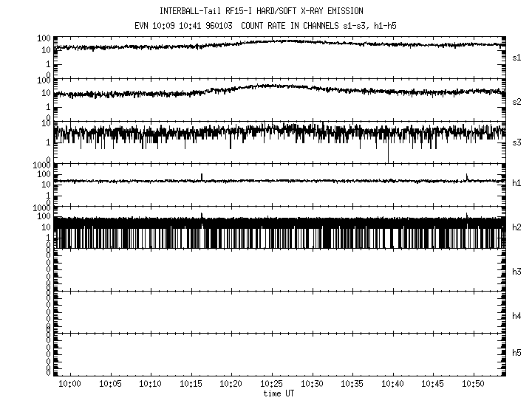Select the s2 channel label
532x406 pixels.
(517, 101)
